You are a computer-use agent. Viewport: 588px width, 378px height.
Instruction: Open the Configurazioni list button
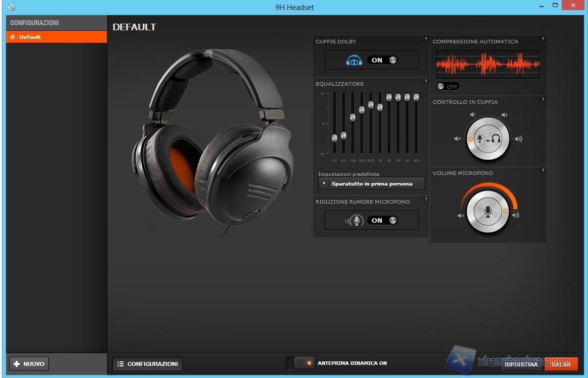coord(147,364)
